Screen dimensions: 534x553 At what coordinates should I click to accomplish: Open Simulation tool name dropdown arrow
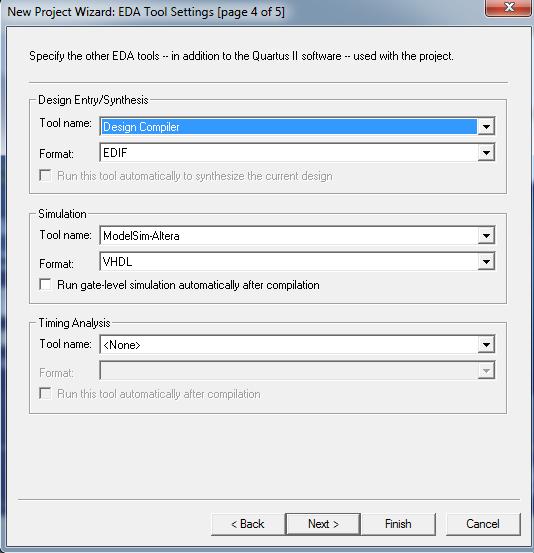coord(486,236)
